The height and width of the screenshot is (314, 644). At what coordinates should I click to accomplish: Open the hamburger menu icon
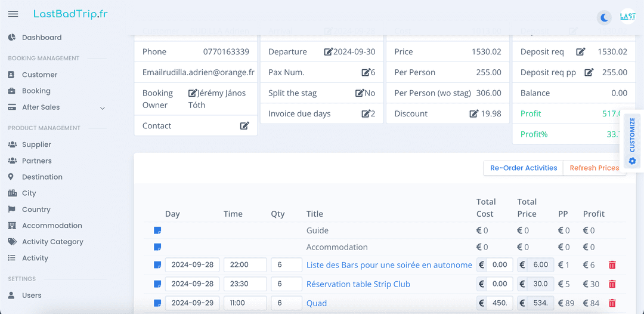(x=13, y=14)
